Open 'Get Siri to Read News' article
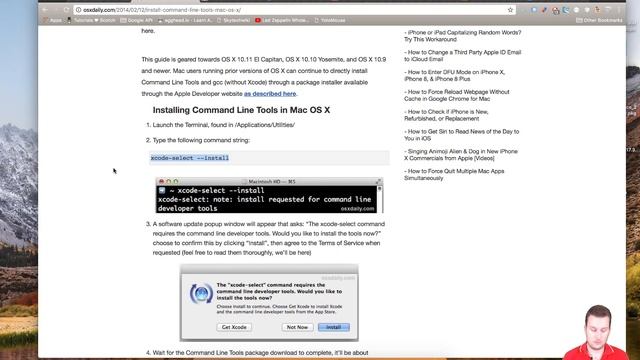This screenshot has width=640, height=360. point(462,135)
